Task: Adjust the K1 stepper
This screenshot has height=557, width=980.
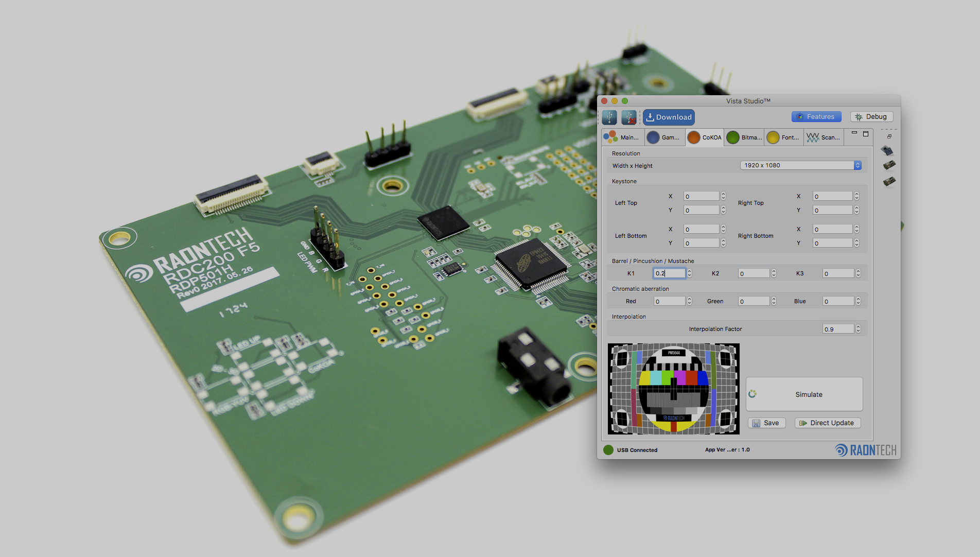Action: (690, 273)
